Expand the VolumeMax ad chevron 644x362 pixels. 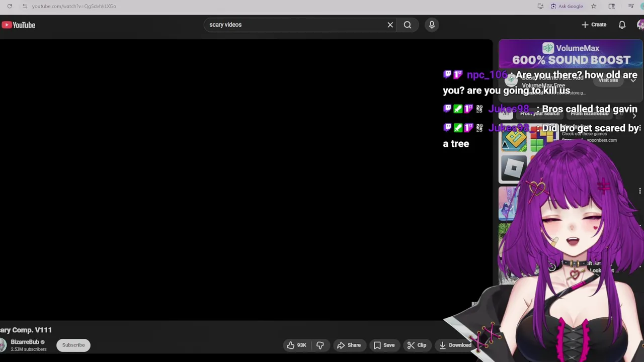[x=633, y=80]
